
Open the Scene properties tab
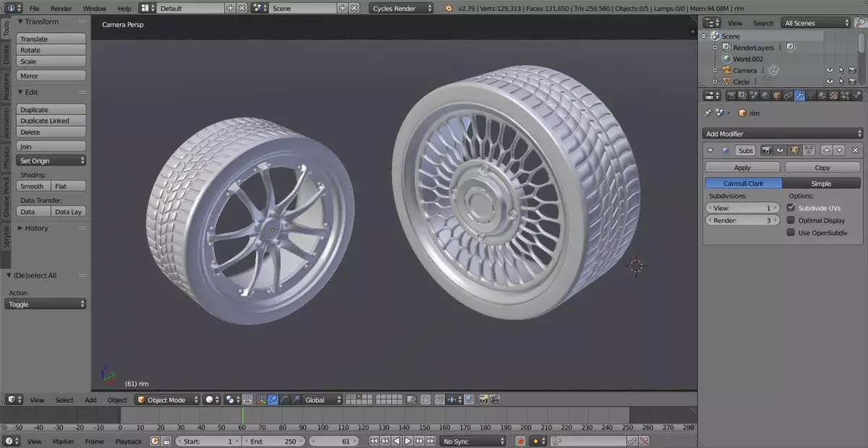tap(754, 95)
